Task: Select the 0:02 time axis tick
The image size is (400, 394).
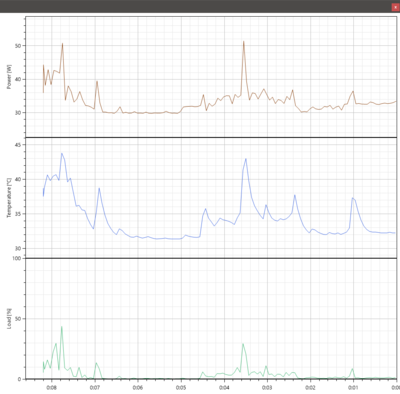Action: click(x=310, y=388)
